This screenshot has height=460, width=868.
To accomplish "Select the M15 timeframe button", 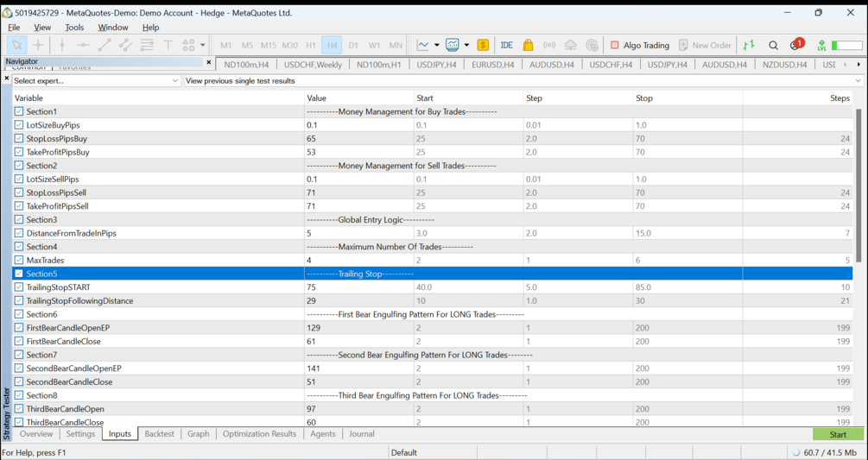I will [x=269, y=46].
